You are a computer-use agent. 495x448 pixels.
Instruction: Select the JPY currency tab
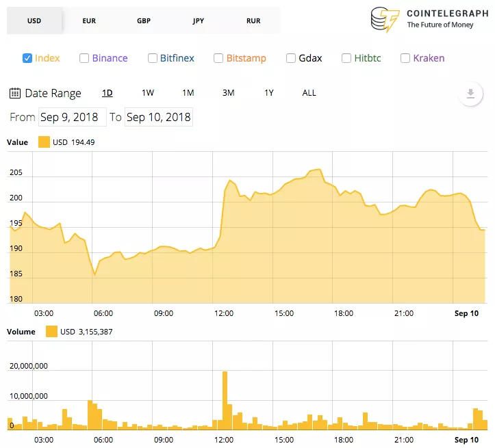click(199, 21)
